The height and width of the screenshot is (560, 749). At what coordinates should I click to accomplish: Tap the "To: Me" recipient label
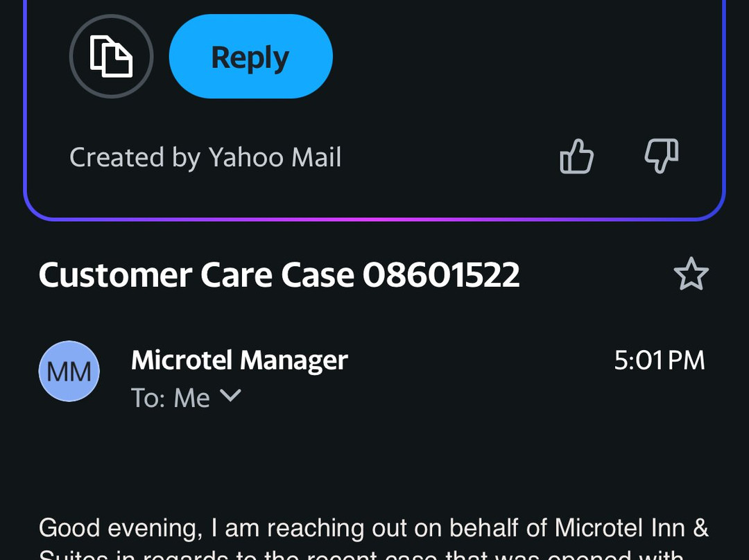(x=171, y=398)
